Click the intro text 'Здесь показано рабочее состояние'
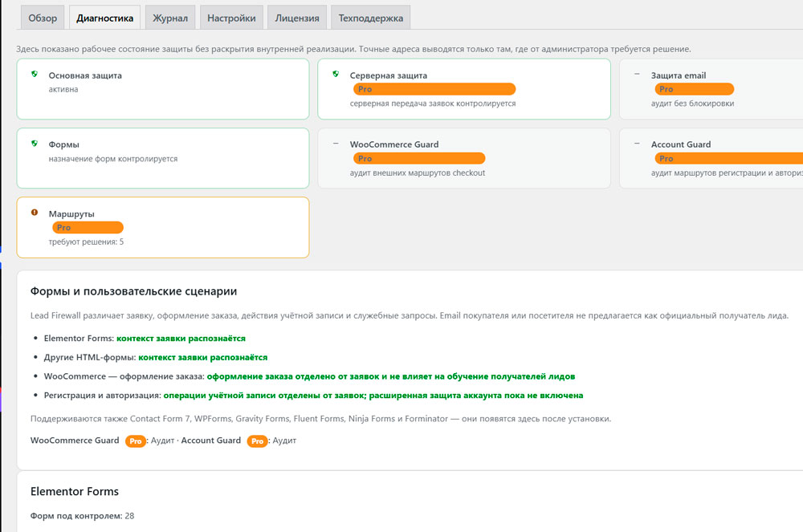 [x=353, y=49]
